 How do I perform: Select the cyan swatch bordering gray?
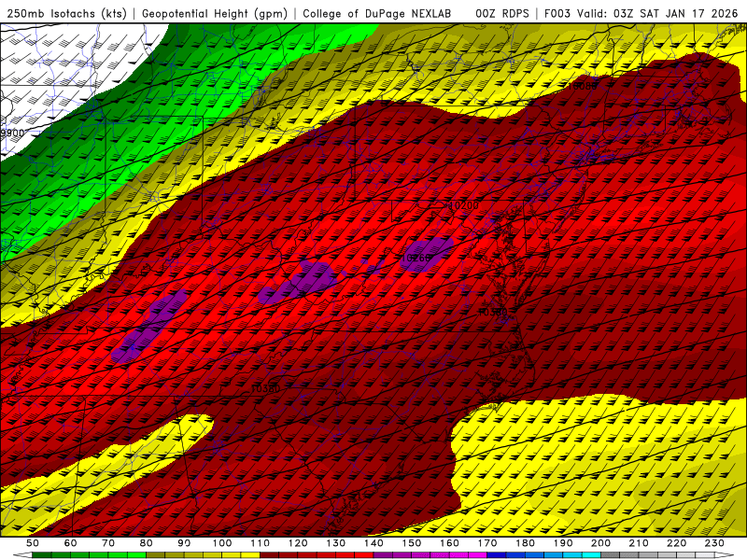591,555
